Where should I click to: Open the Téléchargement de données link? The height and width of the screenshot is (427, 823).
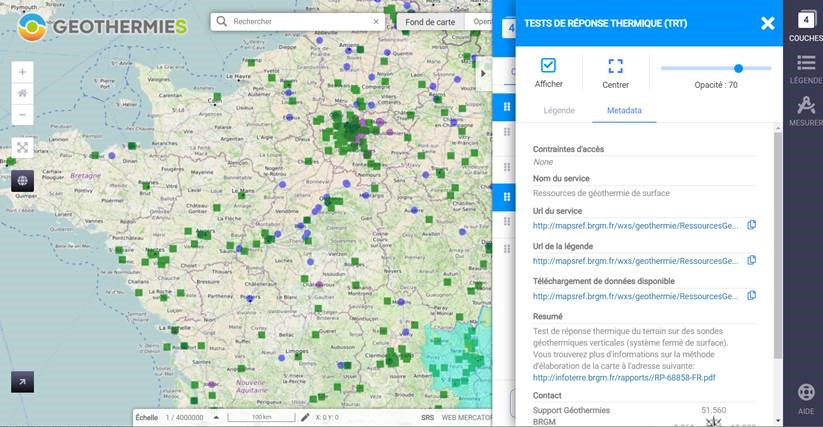[635, 296]
